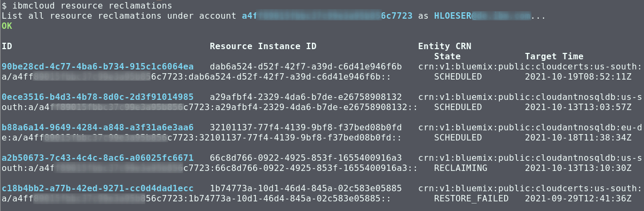Click target time 2021-10-18T11:38:34Z
This screenshot has width=644, height=211.
pos(578,138)
